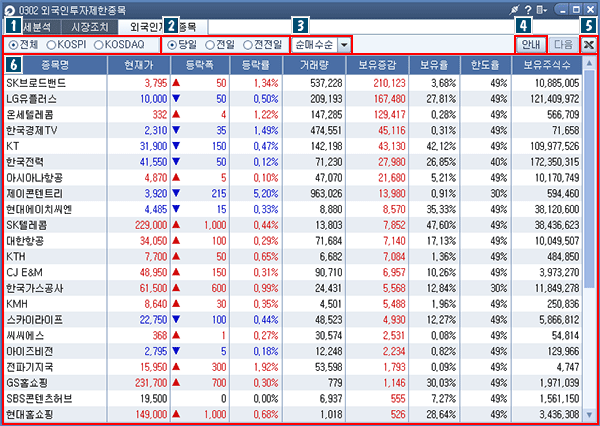Screen dimensions: 600x426
Task: Select the 아시아나항공 stock name
Action: [34, 178]
